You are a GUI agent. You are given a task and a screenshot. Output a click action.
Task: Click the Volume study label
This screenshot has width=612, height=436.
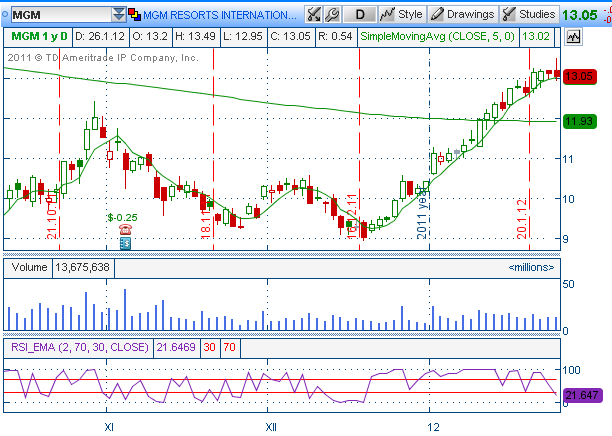(29, 268)
